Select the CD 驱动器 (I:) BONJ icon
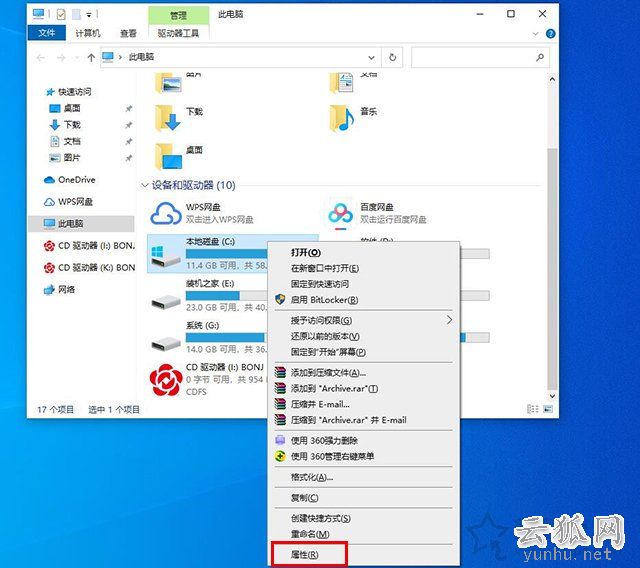640x568 pixels. 166,379
